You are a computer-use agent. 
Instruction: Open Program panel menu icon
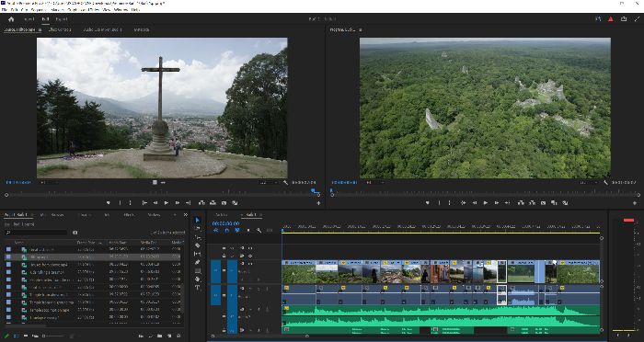point(361,30)
